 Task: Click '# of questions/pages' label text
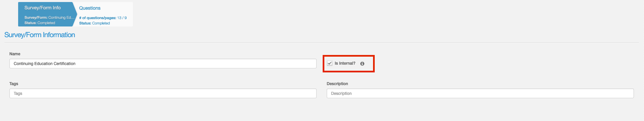click(x=98, y=18)
